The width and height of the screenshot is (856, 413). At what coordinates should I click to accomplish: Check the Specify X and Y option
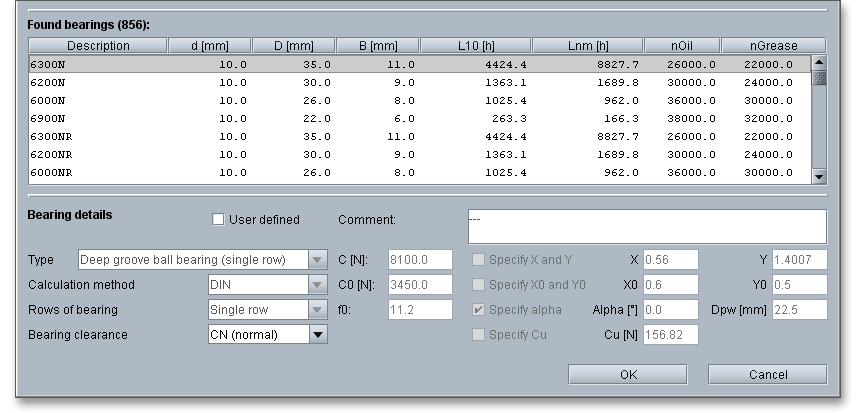tap(480, 260)
